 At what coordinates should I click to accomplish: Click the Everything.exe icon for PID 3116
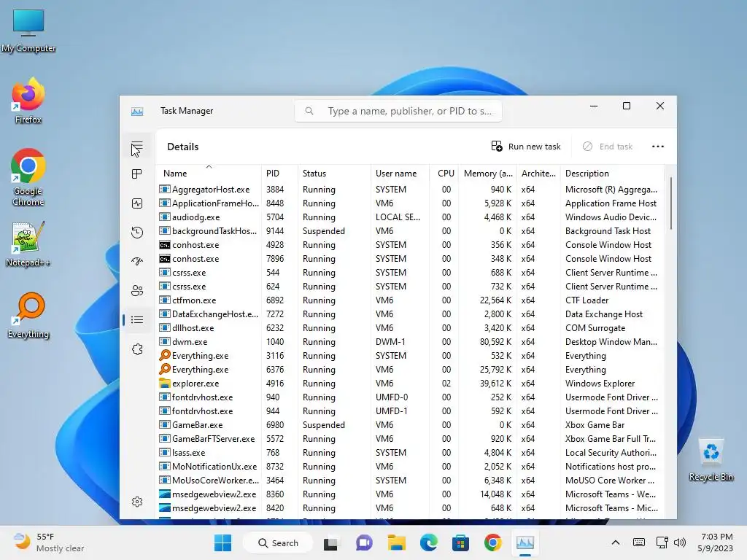point(165,355)
